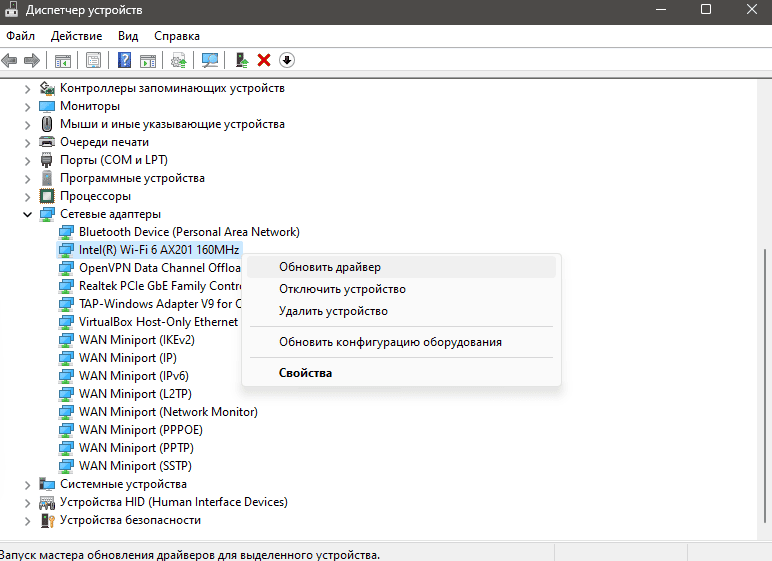
Task: Open Свойства from the context menu
Action: point(305,373)
